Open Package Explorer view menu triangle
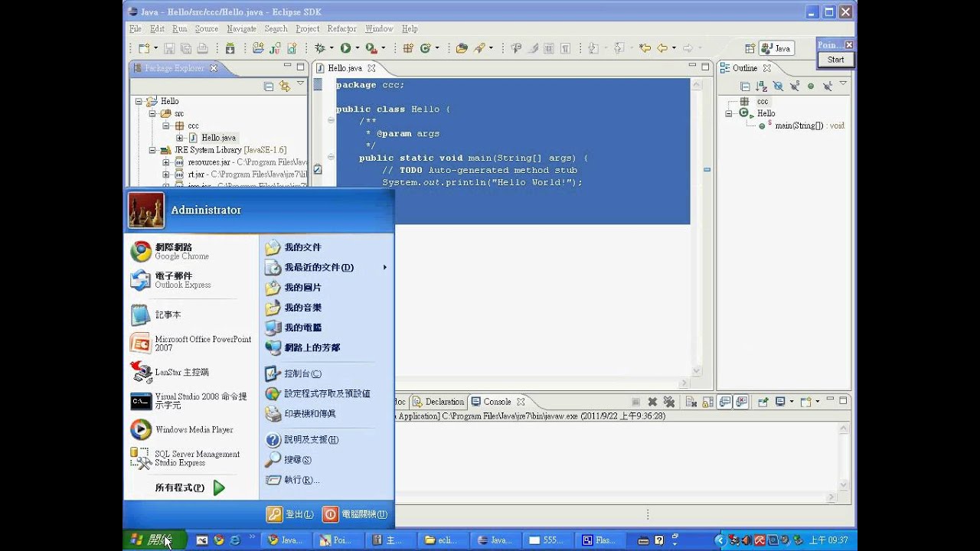 coord(300,84)
